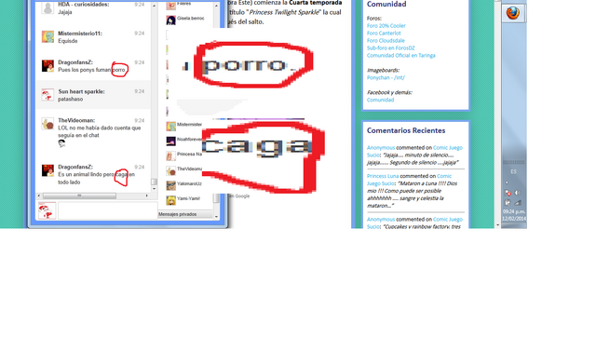
Task: Click TheVideoman username in chat
Action: pyautogui.click(x=76, y=120)
